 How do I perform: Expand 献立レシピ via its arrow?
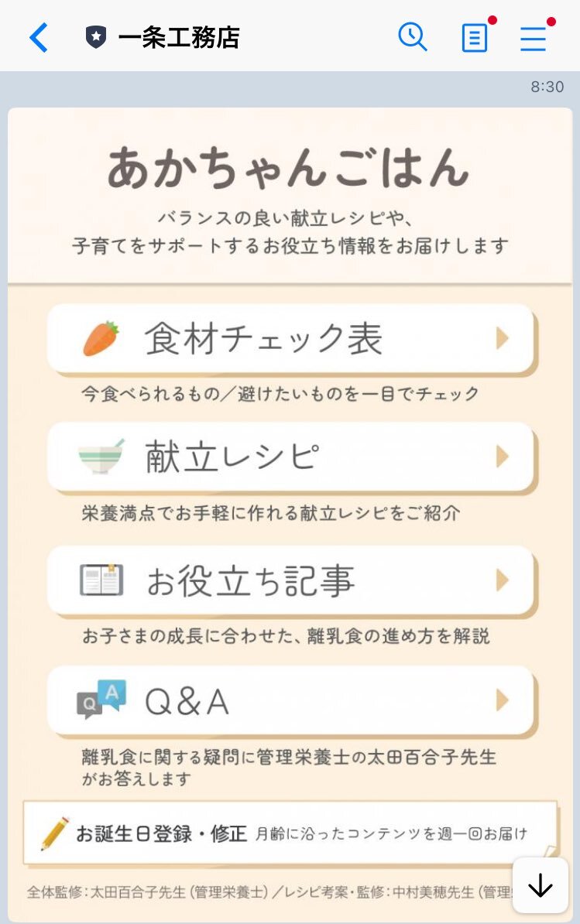pyautogui.click(x=503, y=456)
